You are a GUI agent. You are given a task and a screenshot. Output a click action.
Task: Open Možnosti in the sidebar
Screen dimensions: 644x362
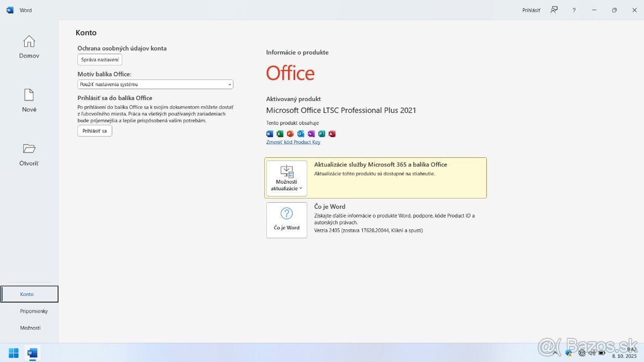[x=30, y=328]
